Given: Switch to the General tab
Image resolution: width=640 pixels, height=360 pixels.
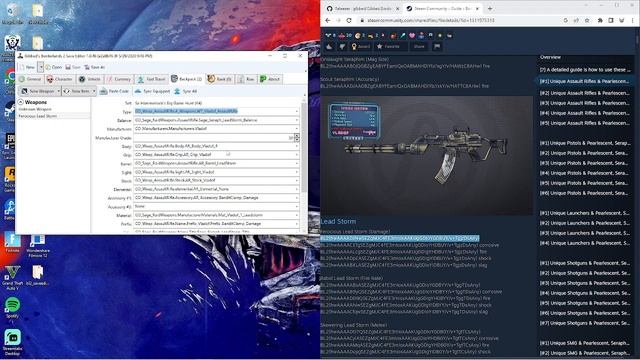Looking at the screenshot, I should pos(30,79).
